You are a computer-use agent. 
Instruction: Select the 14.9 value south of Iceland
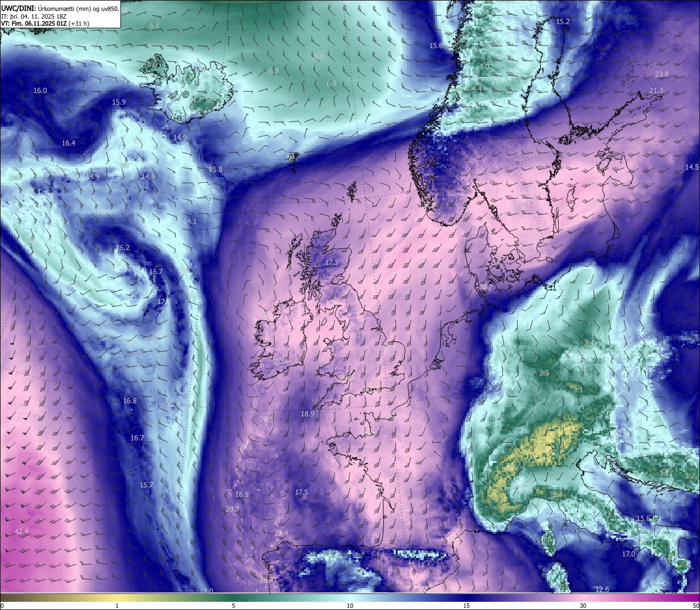pyautogui.click(x=180, y=138)
